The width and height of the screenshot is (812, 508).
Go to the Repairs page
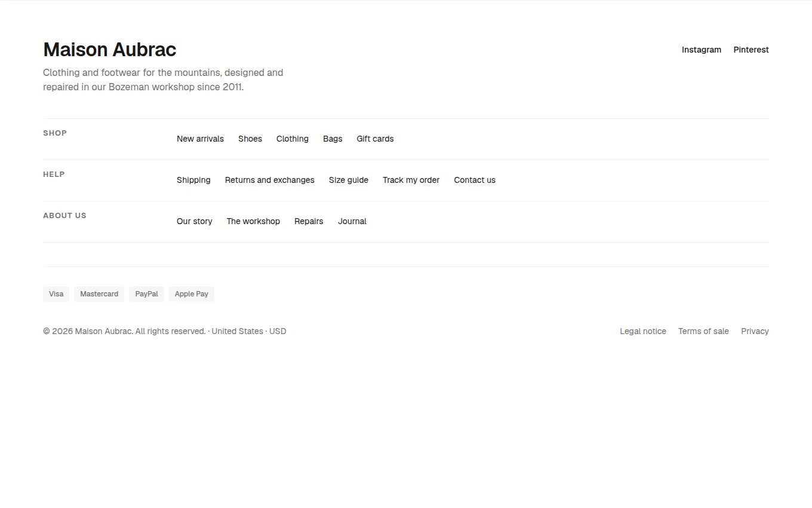click(309, 221)
